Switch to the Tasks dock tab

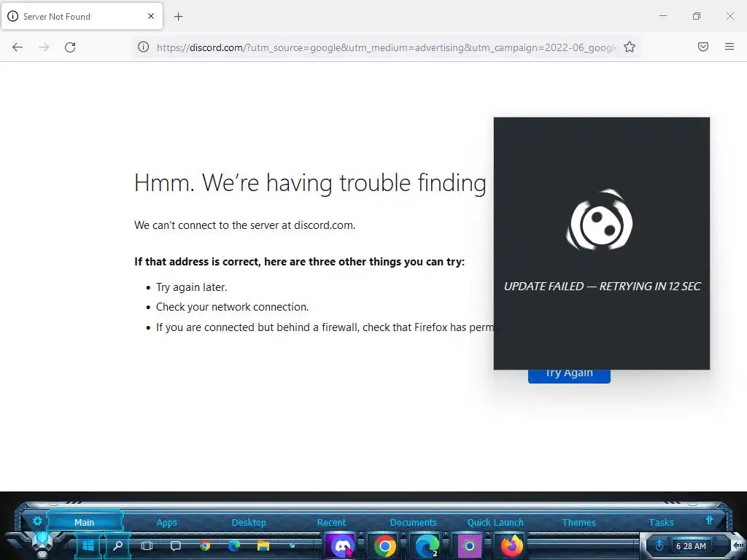click(x=661, y=522)
